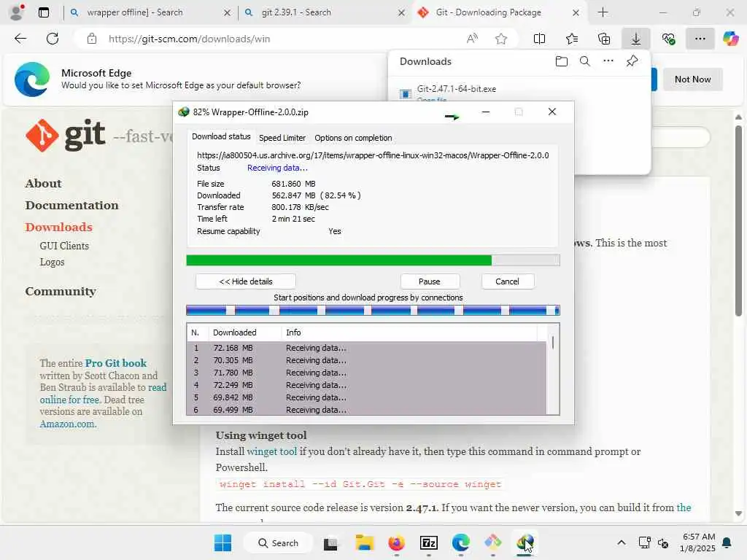Click the green download progress bar

click(x=373, y=260)
